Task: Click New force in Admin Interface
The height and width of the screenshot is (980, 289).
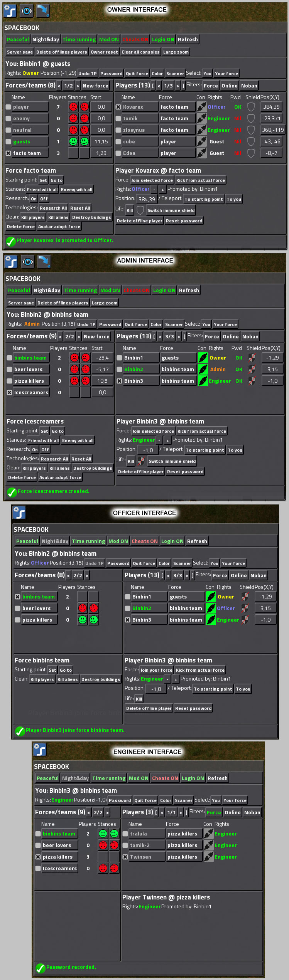Action: (x=96, y=336)
